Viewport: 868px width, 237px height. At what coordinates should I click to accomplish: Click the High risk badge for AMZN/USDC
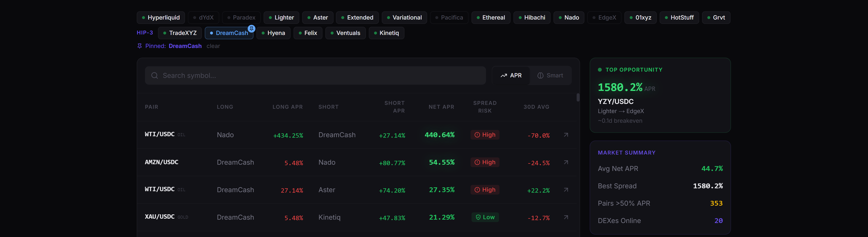tap(485, 162)
